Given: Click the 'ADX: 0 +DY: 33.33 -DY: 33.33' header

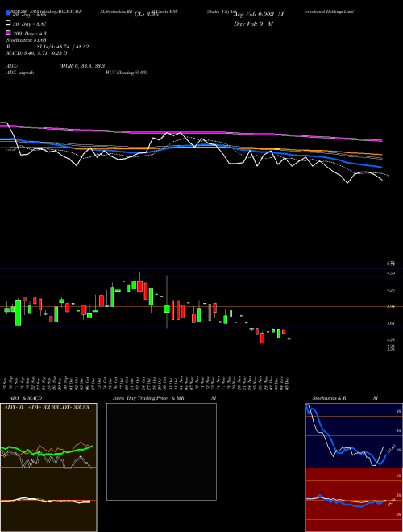Looking at the screenshot, I should click(46, 408).
